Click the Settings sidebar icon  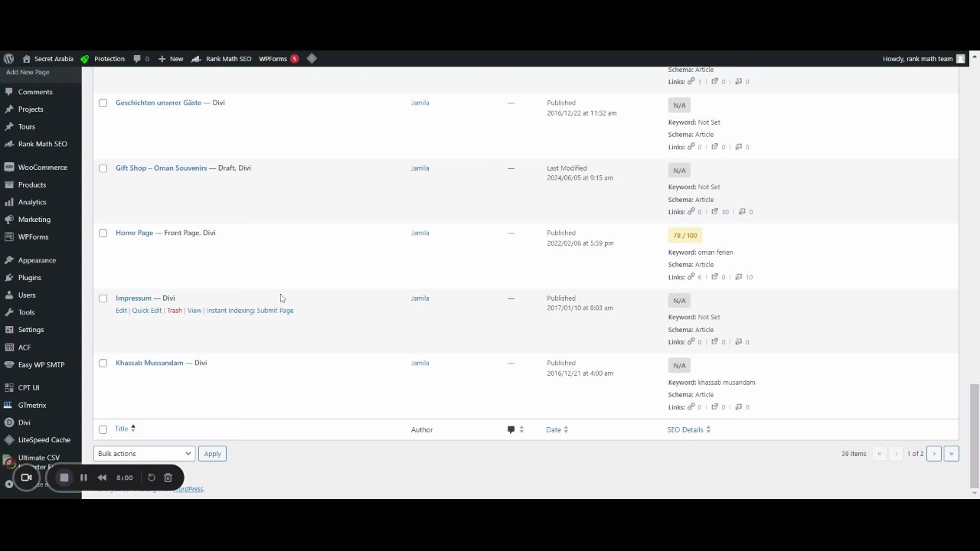[9, 330]
